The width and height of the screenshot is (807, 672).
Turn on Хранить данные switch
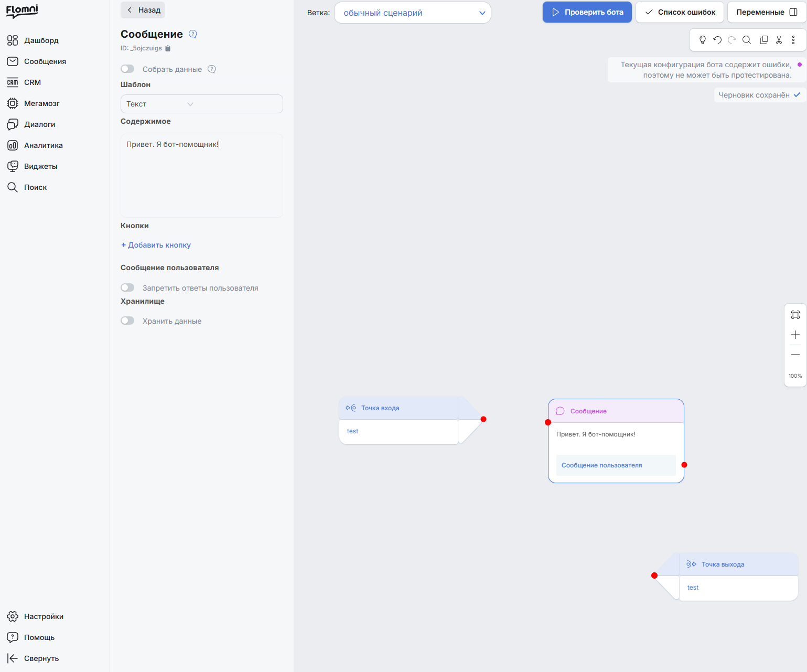pyautogui.click(x=127, y=321)
